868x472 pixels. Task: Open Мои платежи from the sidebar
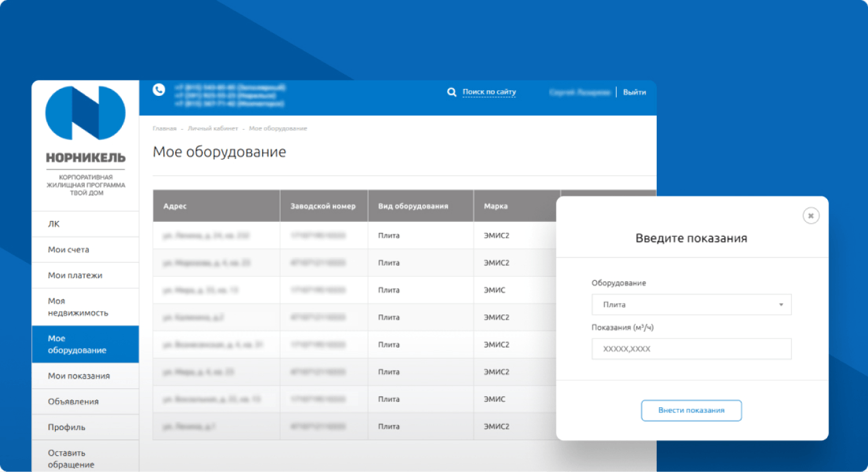[76, 275]
